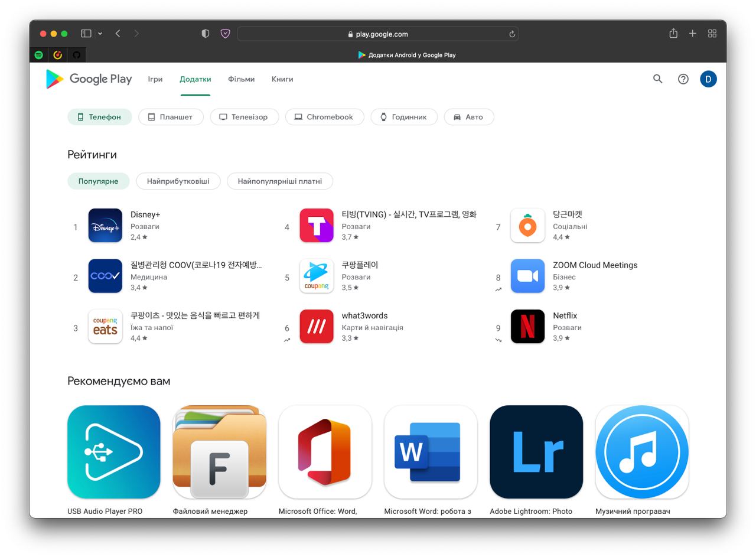Select the Chromebook device filter
This screenshot has height=557, width=756.
(324, 117)
